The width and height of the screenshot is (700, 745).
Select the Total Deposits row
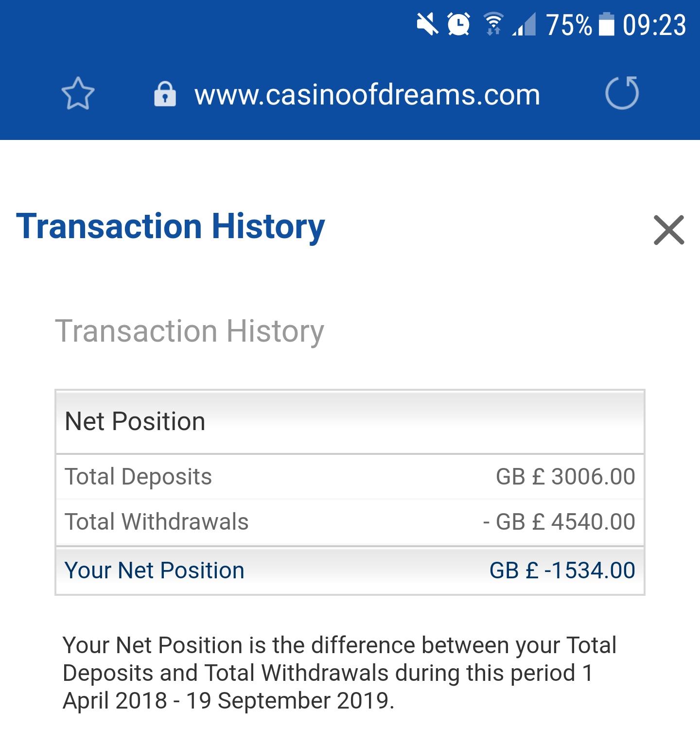[x=350, y=477]
